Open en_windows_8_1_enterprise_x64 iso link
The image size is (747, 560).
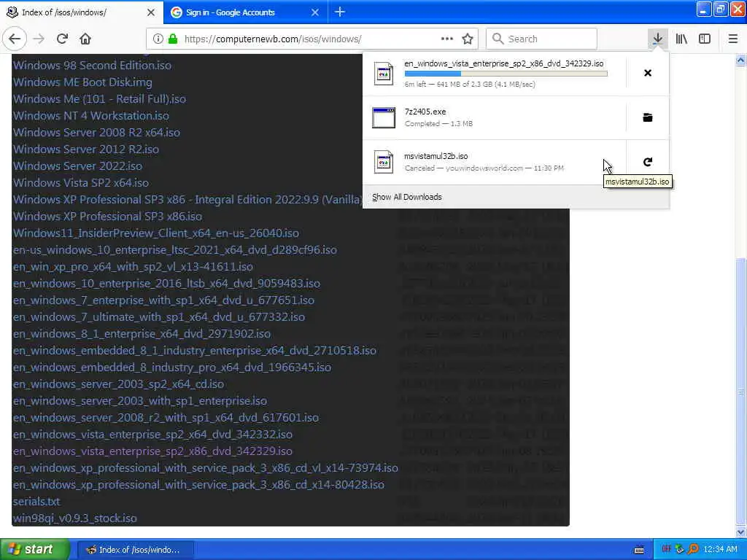142,334
